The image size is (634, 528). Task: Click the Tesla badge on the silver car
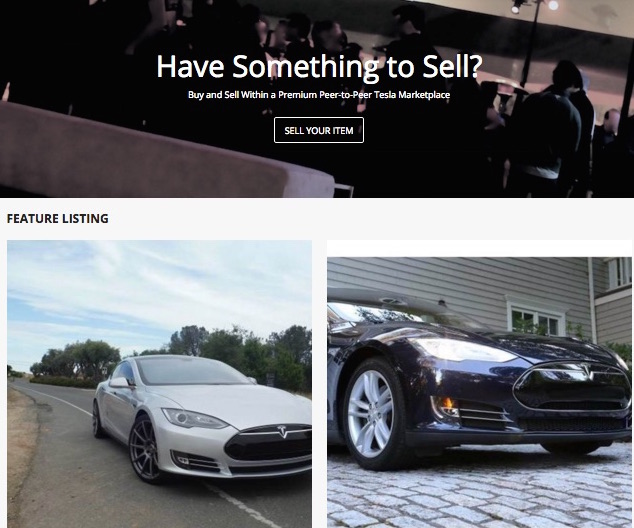coord(283,431)
